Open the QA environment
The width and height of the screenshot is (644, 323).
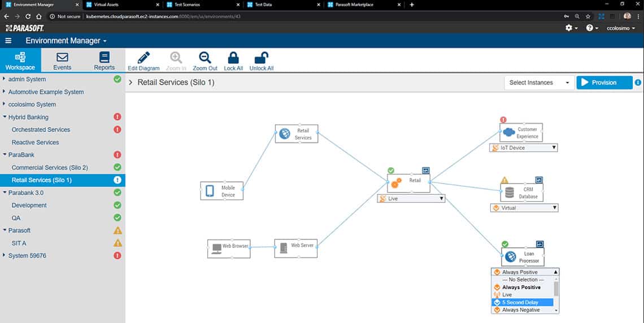click(x=16, y=218)
